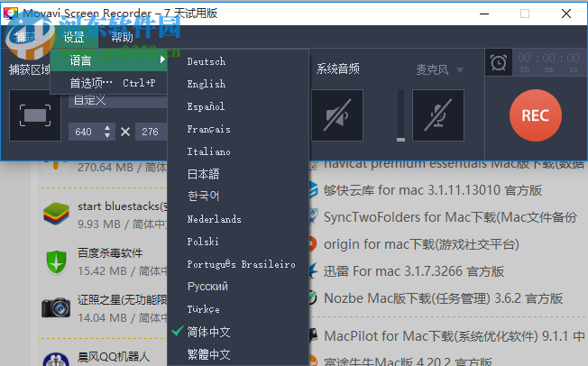Click the BlueStacks icon in background page
Image resolution: width=588 pixels, height=366 pixels.
pos(56,214)
